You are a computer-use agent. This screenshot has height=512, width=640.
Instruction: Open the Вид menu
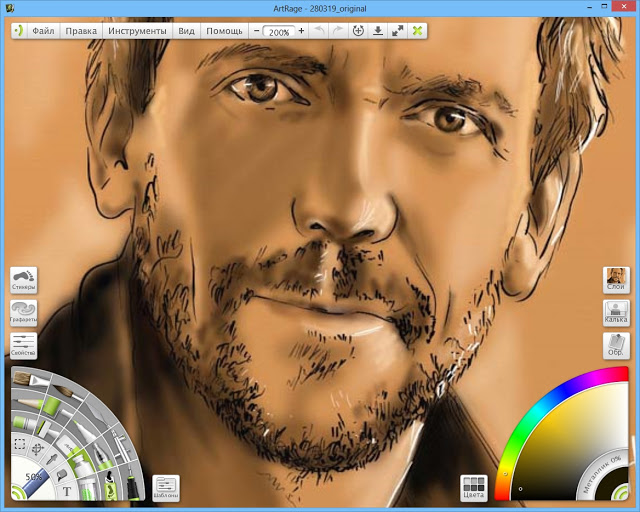click(x=187, y=31)
